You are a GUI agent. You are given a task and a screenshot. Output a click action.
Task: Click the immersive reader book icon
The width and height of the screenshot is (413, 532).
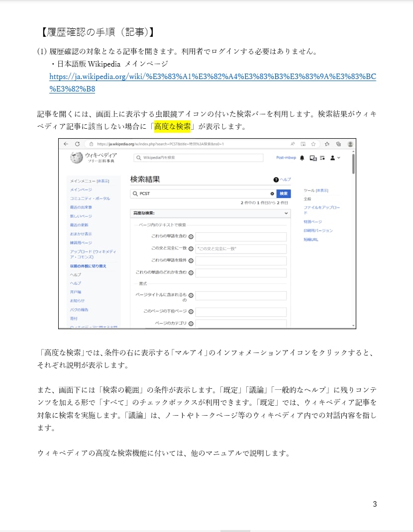pos(303,144)
